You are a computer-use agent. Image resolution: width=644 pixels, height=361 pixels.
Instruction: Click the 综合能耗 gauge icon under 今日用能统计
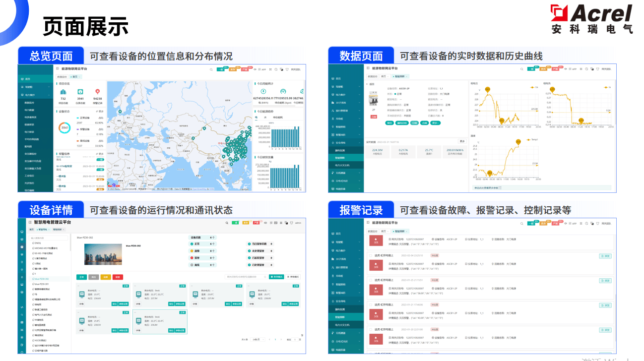(283, 92)
